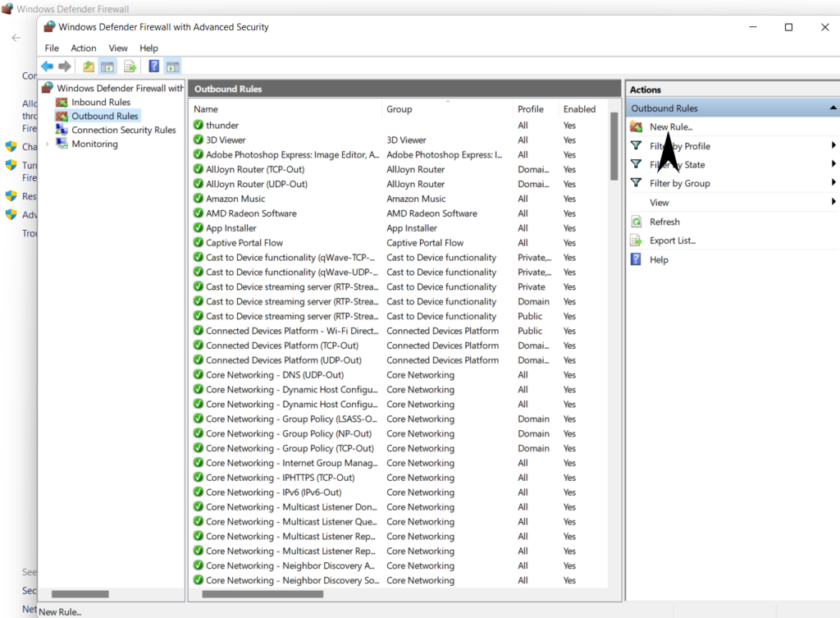The image size is (840, 618).
Task: Click the forward navigation arrow in toolbar
Action: tap(65, 66)
